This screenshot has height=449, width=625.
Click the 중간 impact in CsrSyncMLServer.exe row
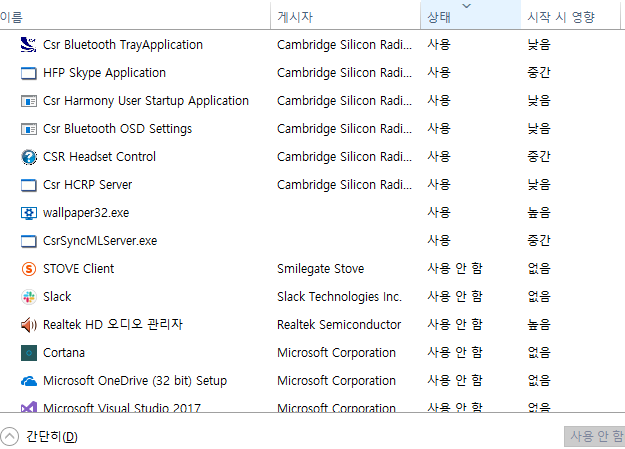[x=539, y=241]
